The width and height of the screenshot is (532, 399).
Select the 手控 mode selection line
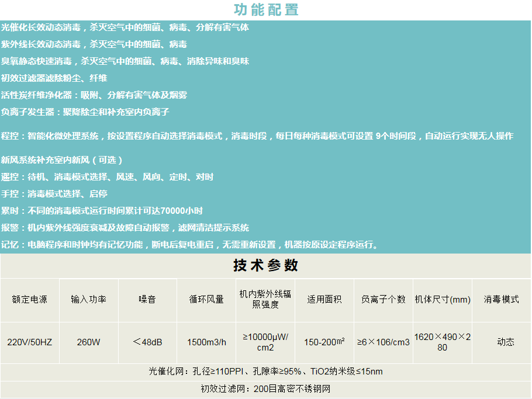[54, 194]
